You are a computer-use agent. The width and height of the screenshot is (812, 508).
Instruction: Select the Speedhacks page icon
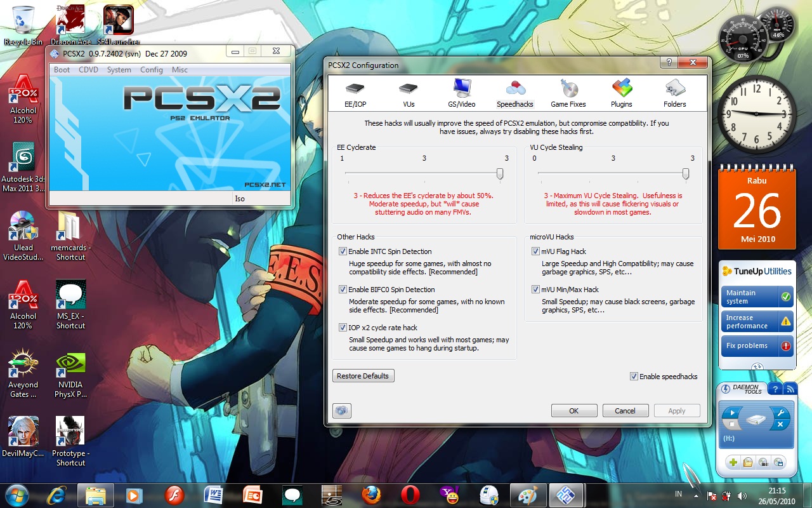[x=515, y=94]
